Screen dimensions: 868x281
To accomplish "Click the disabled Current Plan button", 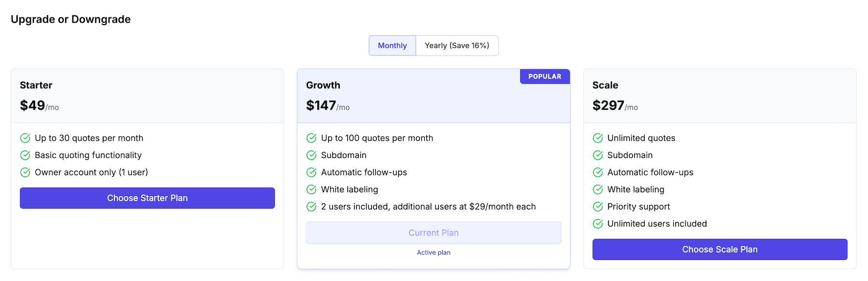I will click(433, 232).
